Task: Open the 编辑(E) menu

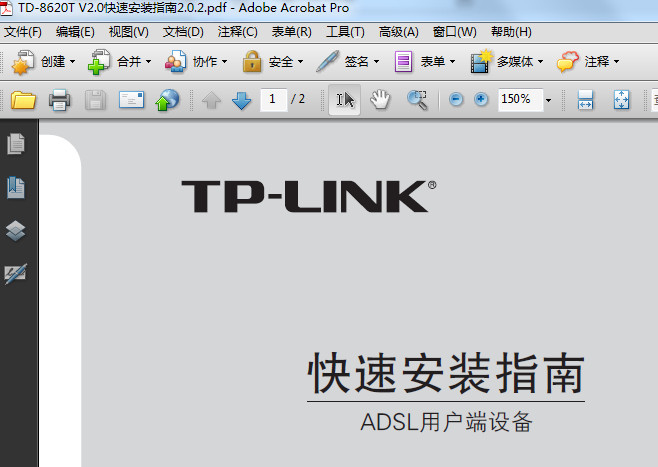Action: pos(75,32)
